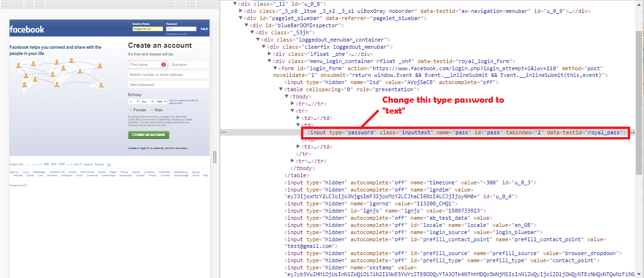
Task: Select the Male radio button
Action: [152, 110]
